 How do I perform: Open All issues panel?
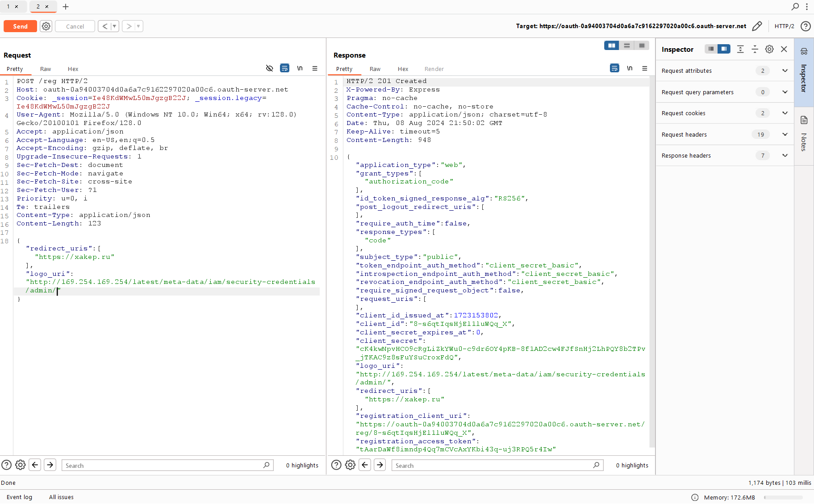tap(61, 497)
